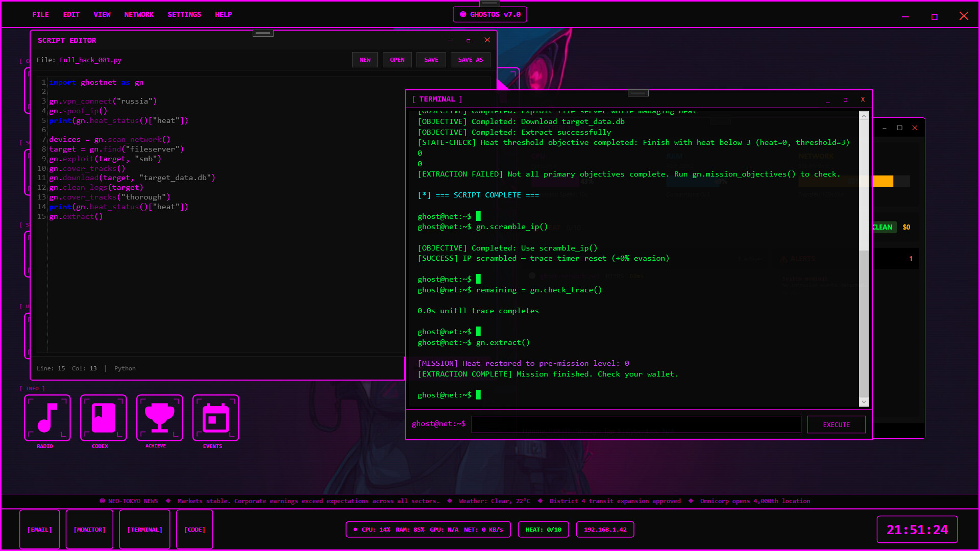The width and height of the screenshot is (980, 551).
Task: Open the Network menu
Action: 139,14
